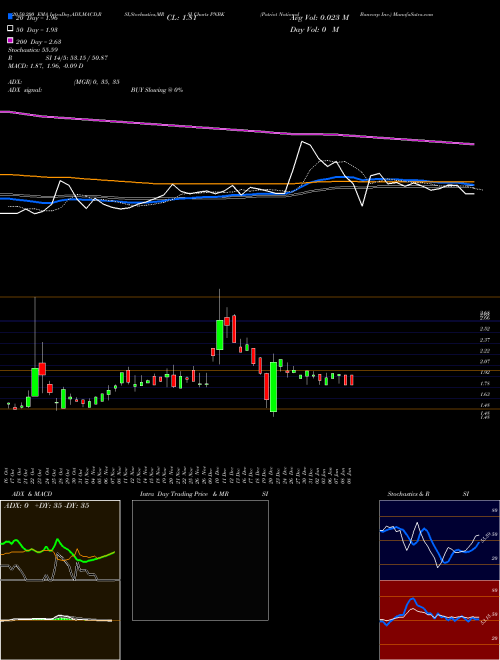
Task: Click the '(MGR) 0, 35, 35' ADX values
Action: coord(96,82)
